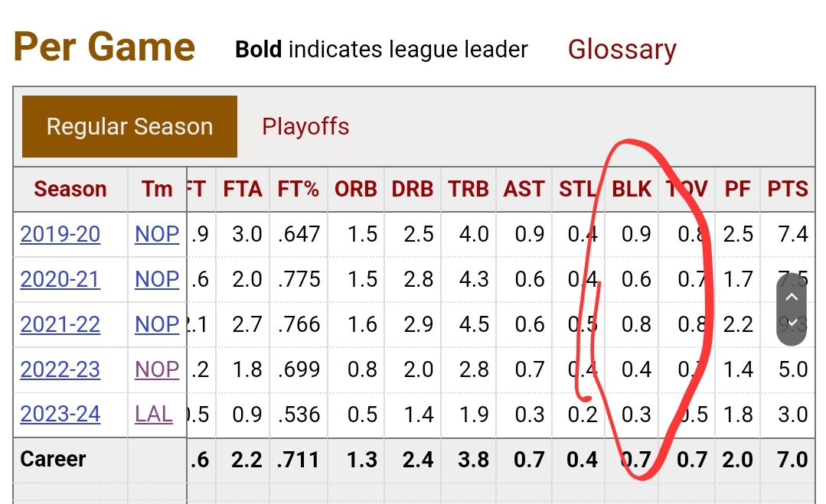Image resolution: width=826 pixels, height=504 pixels.
Task: Open the 2021-22 season link
Action: 60,324
